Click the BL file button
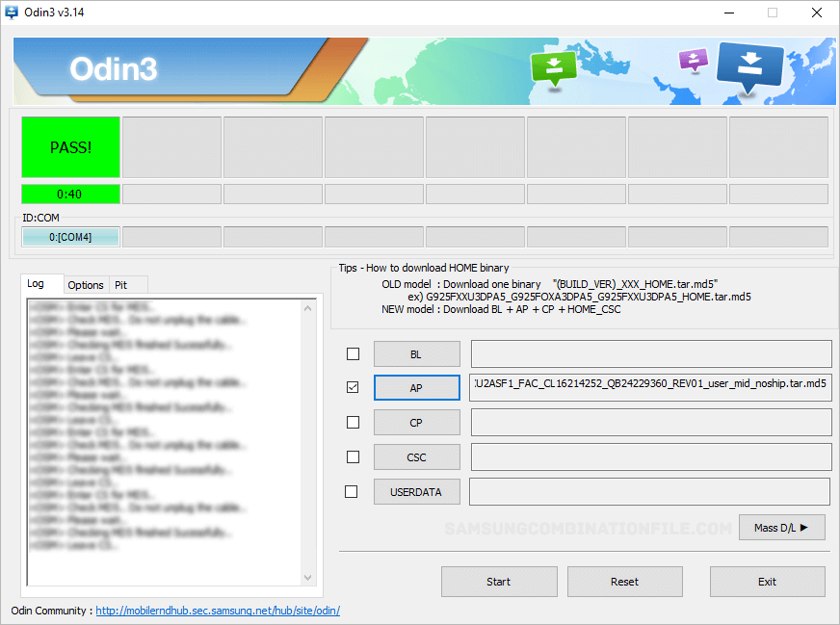840x625 pixels. 417,354
